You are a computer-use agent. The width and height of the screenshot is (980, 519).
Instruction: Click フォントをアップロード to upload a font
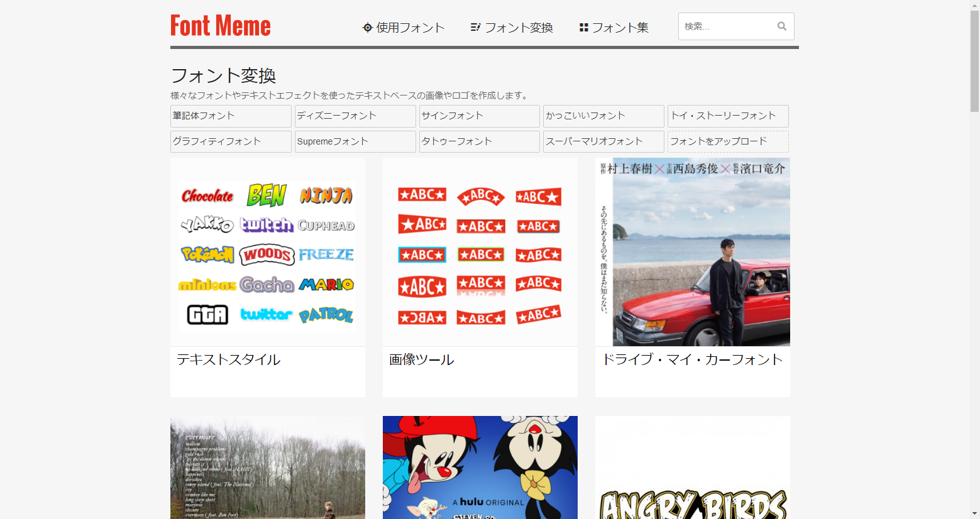pos(727,141)
